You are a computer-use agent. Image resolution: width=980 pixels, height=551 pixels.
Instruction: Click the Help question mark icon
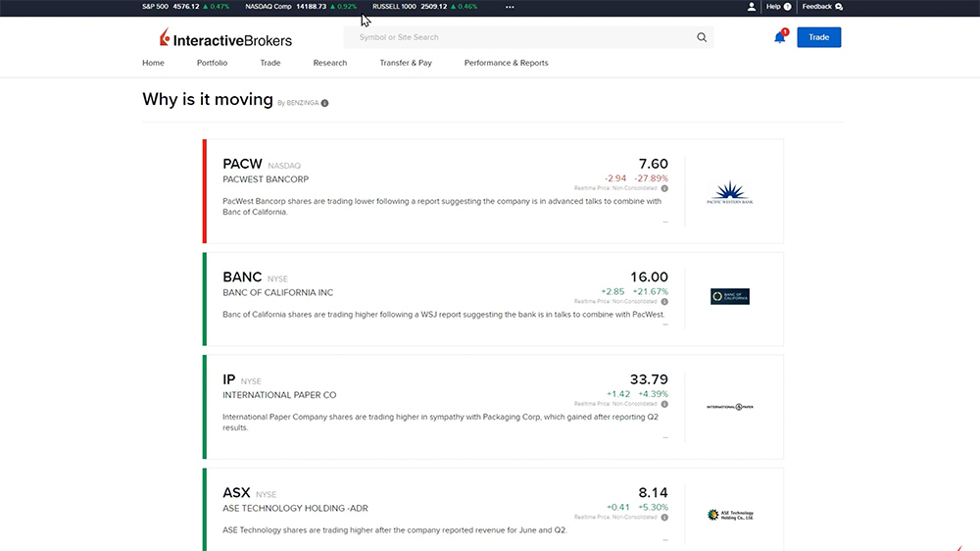(x=788, y=7)
